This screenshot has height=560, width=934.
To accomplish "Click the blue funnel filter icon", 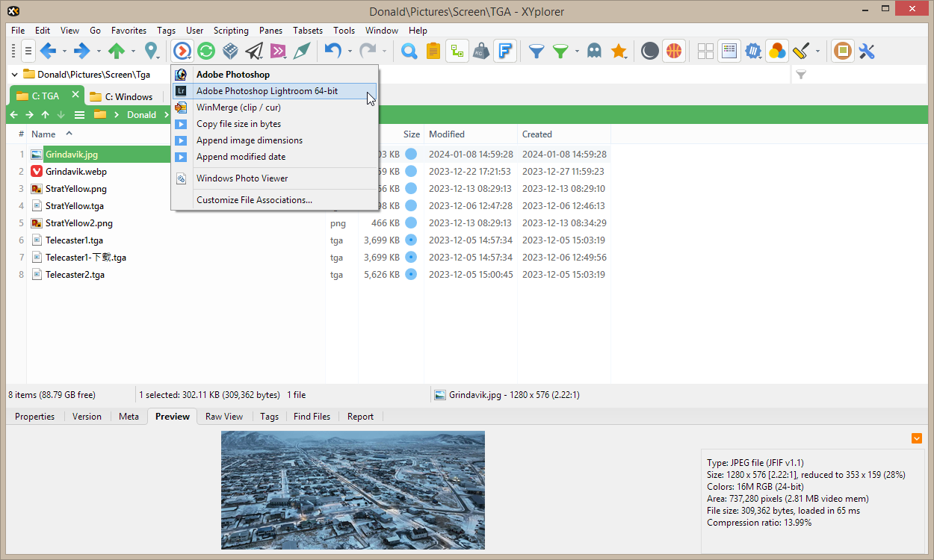I will [x=536, y=51].
